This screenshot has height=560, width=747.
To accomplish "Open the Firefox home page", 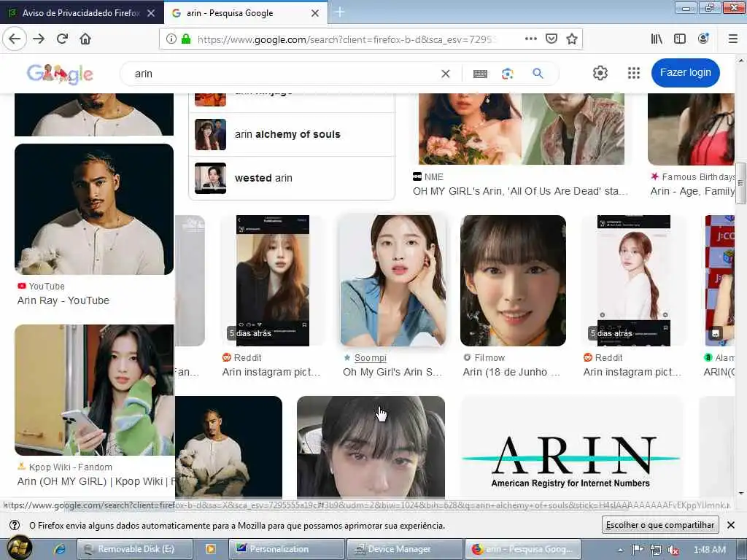I will [x=85, y=39].
